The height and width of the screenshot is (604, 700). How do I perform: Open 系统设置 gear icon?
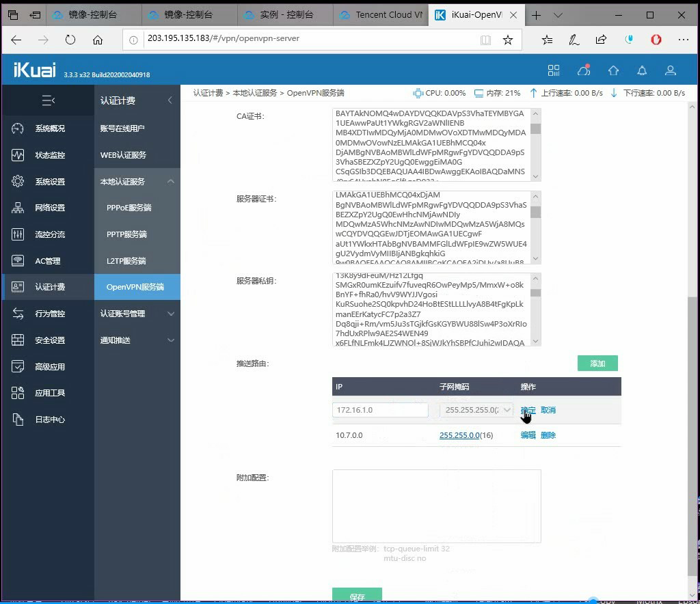click(x=18, y=182)
